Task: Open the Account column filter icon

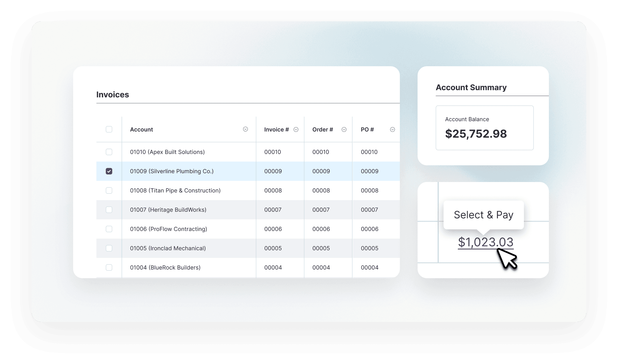Action: click(x=245, y=129)
